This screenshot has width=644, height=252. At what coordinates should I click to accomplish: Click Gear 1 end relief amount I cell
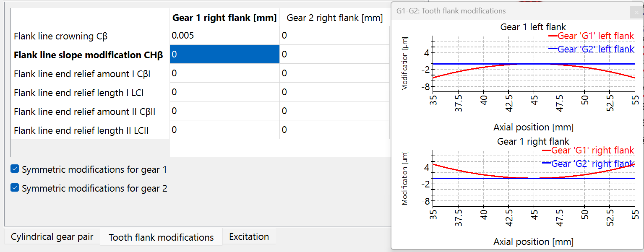point(224,73)
